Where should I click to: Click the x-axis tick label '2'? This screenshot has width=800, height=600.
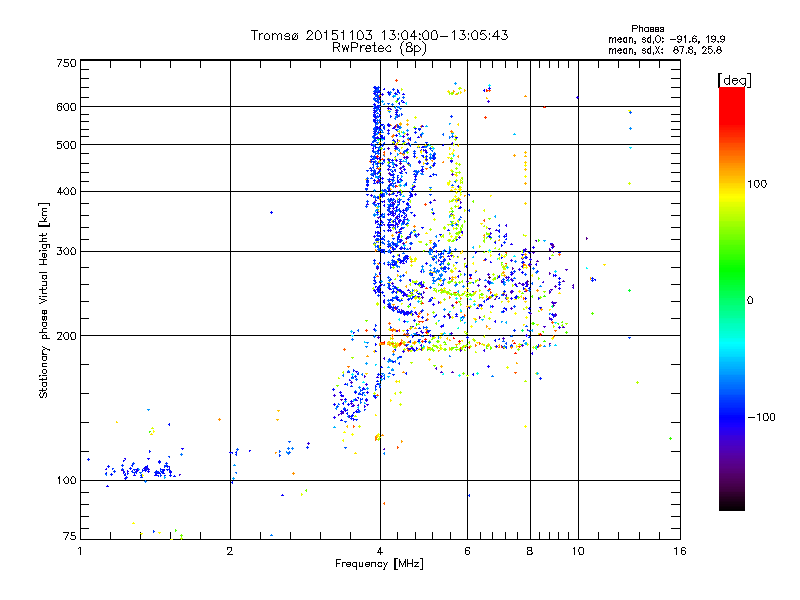[230, 551]
